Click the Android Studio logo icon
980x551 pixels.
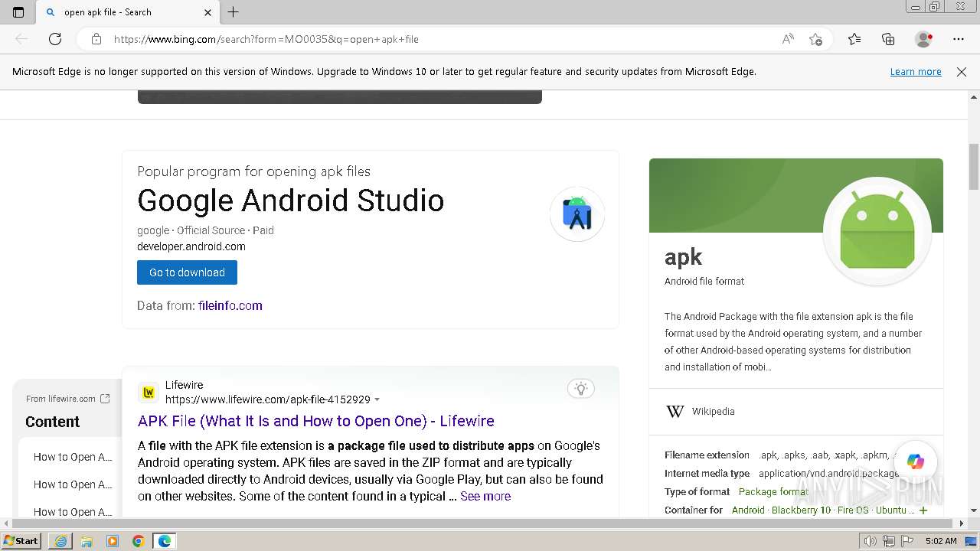pyautogui.click(x=577, y=214)
